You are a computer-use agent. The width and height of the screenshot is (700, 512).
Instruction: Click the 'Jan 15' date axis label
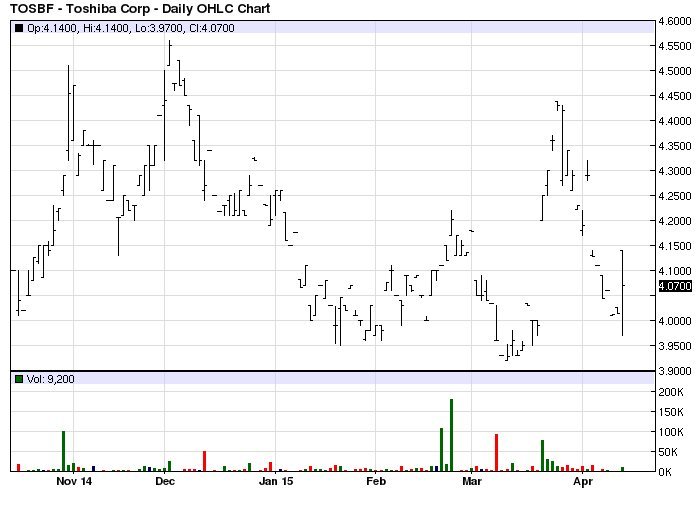coord(276,482)
